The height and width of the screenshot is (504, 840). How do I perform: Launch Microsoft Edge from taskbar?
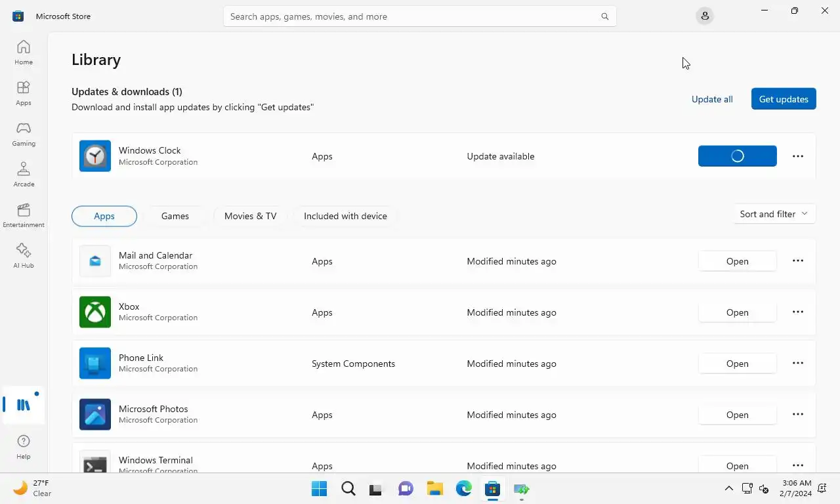[464, 489]
